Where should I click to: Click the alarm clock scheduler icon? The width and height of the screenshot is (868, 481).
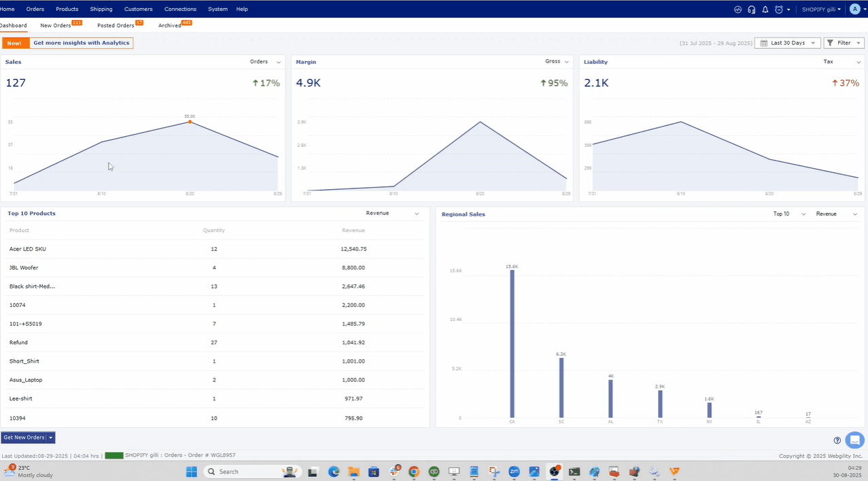779,10
